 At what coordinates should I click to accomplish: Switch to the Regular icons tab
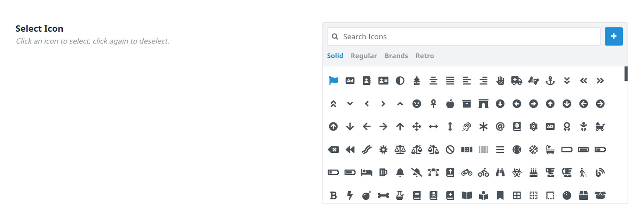tap(364, 56)
